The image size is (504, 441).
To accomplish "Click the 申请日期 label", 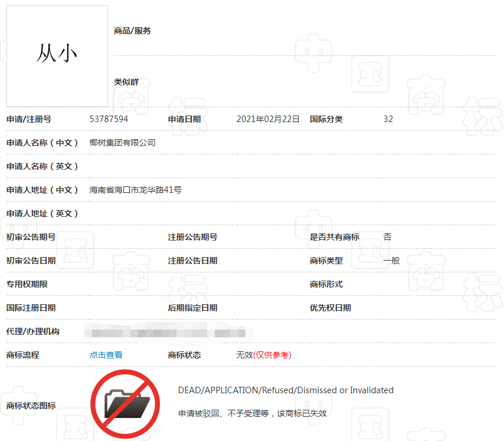I will point(185,119).
